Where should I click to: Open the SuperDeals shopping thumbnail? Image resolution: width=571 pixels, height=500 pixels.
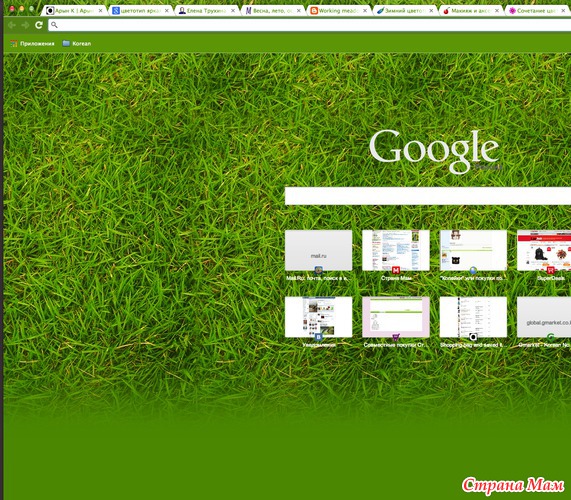point(544,250)
